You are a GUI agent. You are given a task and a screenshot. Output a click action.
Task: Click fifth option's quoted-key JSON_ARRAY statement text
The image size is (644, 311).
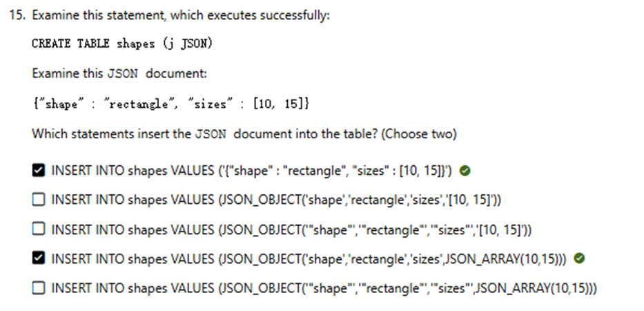tap(324, 288)
